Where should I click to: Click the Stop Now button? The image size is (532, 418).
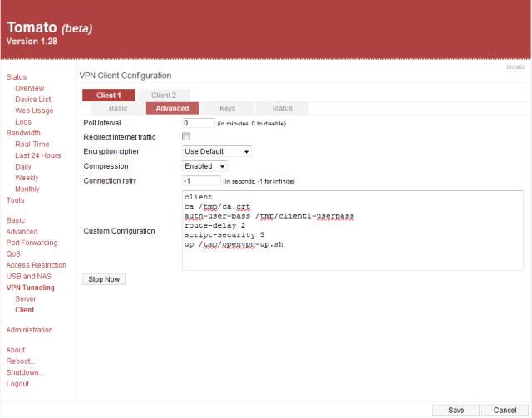(x=104, y=279)
